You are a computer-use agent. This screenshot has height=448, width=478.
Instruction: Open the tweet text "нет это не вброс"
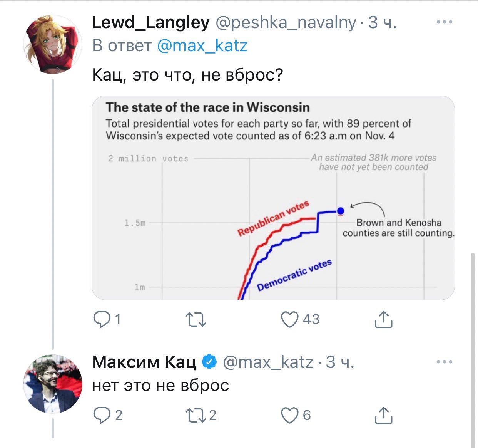[160, 385]
